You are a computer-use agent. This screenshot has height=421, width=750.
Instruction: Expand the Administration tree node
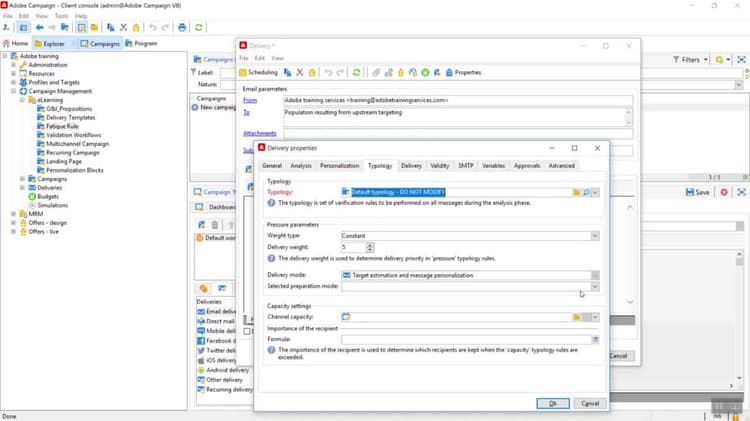(13, 65)
